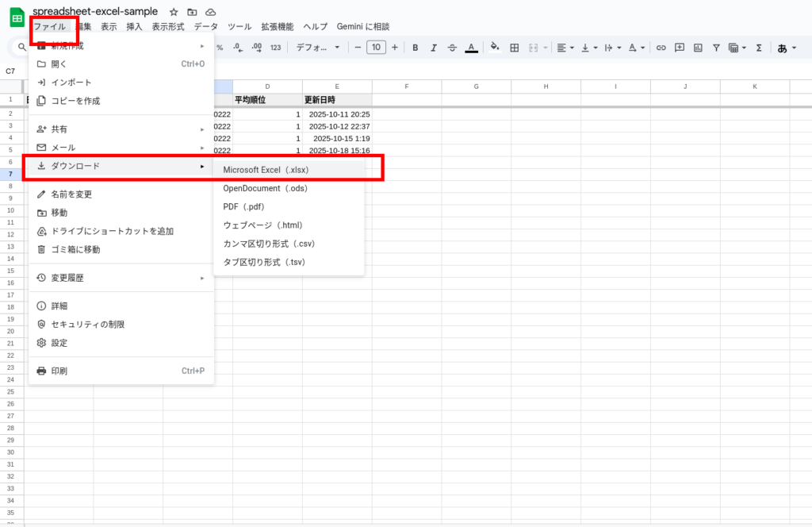Open the text color picker
This screenshot has width=812, height=527.
471,48
